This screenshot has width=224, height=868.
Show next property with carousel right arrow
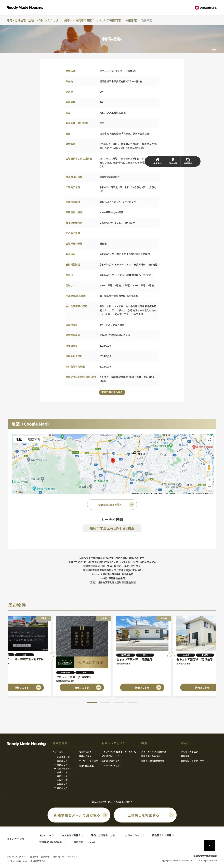click(x=171, y=656)
